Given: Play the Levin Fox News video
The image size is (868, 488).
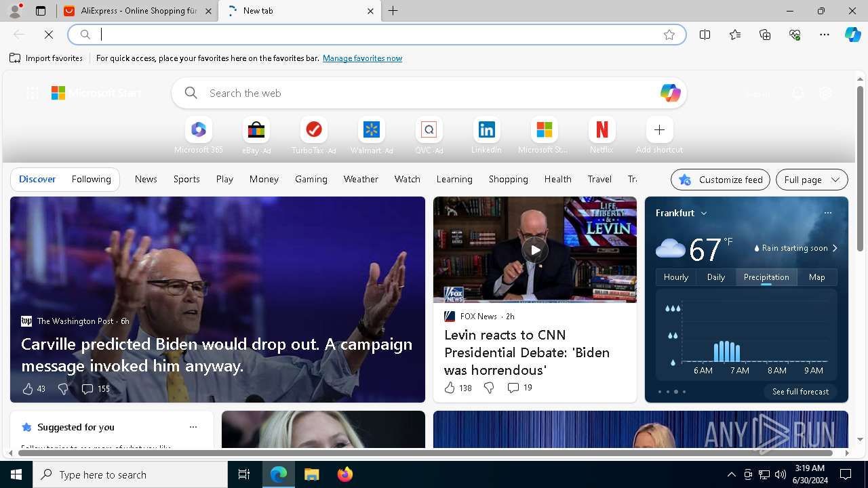Looking at the screenshot, I should pyautogui.click(x=535, y=250).
